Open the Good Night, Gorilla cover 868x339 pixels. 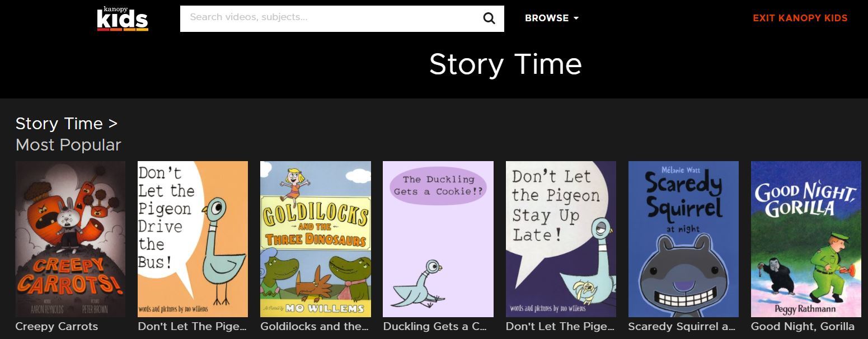(x=805, y=239)
